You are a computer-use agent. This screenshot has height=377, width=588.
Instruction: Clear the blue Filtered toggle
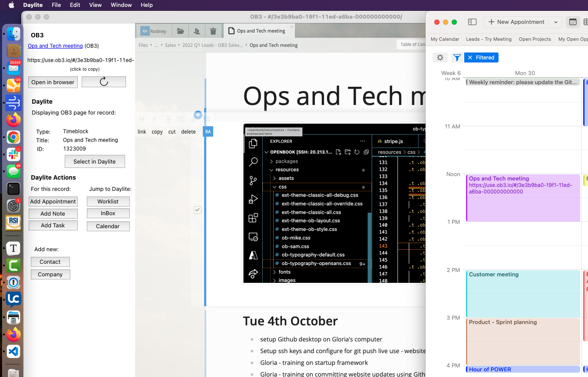pos(470,58)
